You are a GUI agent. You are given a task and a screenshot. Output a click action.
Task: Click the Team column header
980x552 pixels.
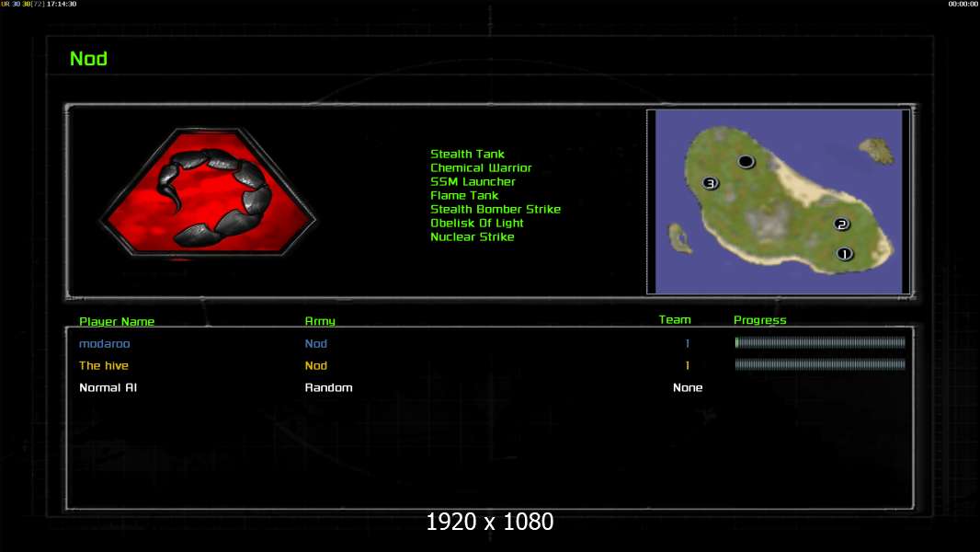[x=675, y=319]
